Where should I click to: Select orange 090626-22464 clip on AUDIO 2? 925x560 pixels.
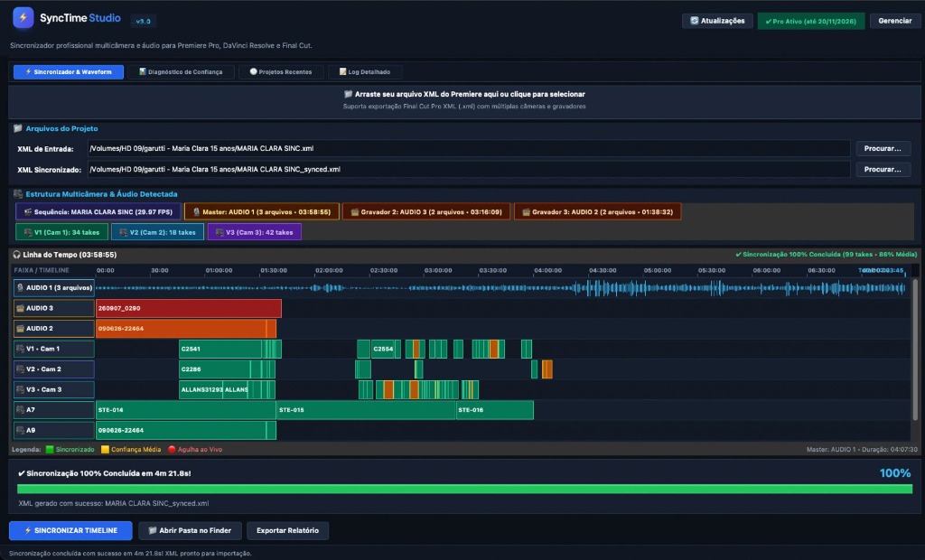point(181,329)
